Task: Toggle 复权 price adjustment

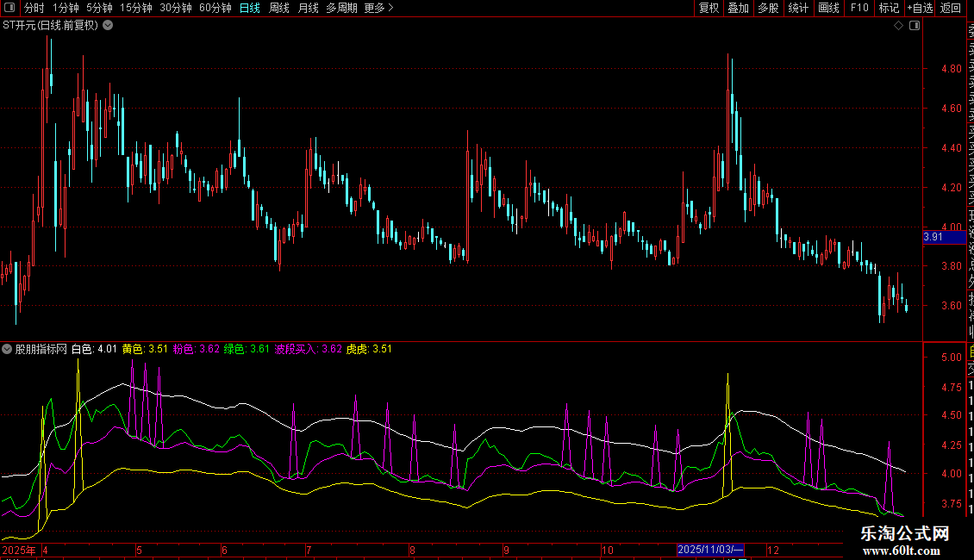Action: (709, 8)
